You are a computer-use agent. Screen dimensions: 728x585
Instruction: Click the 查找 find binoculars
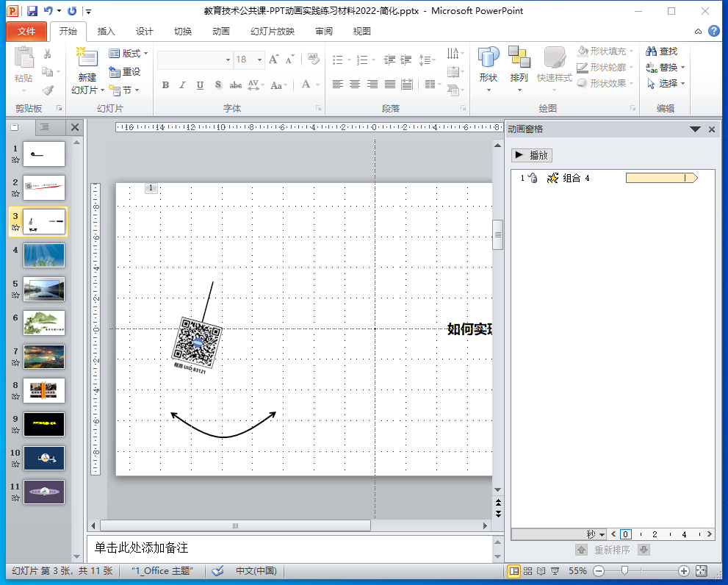pyautogui.click(x=662, y=51)
